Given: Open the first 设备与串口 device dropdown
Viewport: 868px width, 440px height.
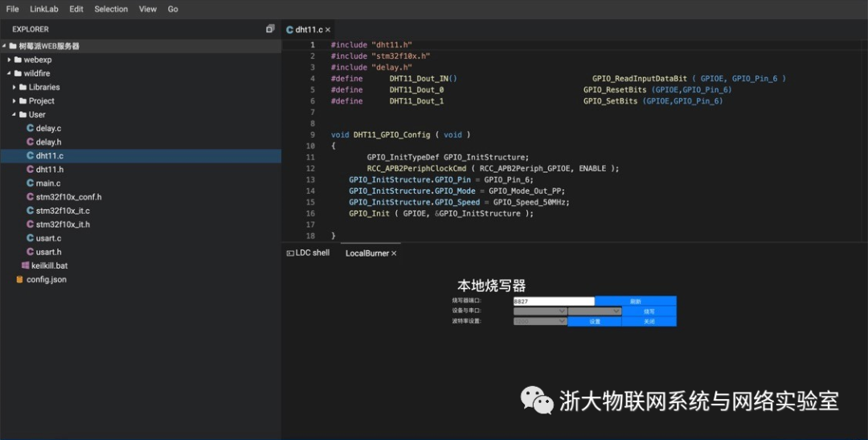Looking at the screenshot, I should [x=540, y=311].
